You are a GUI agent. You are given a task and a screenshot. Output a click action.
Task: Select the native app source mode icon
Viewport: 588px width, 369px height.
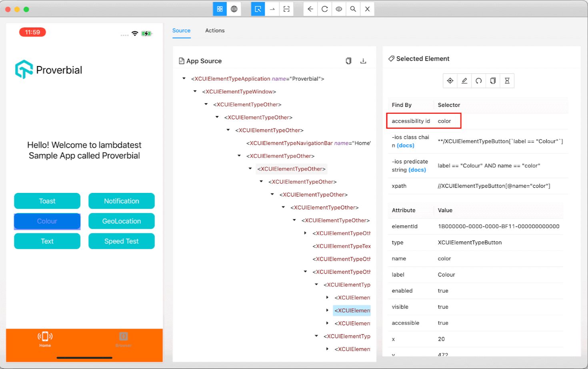(220, 8)
